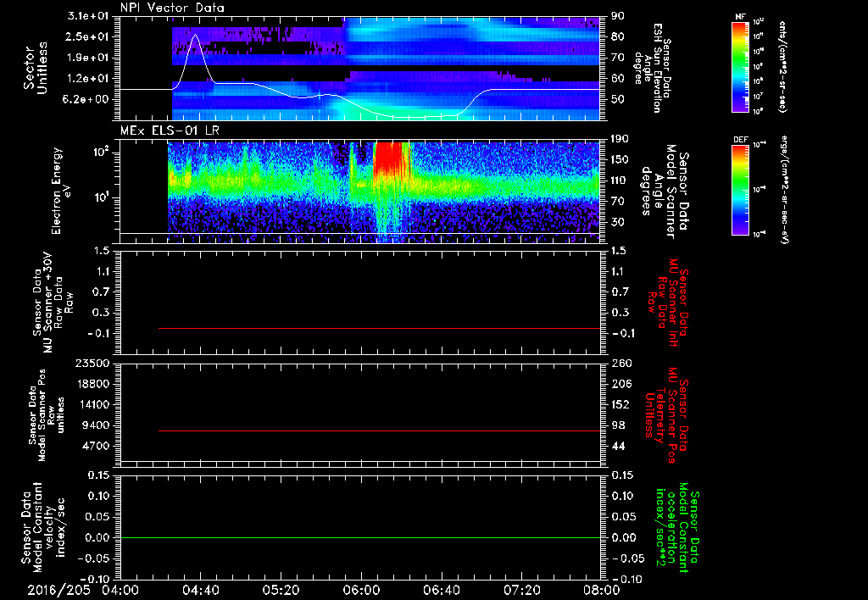Click the '60' Sun elevation tick label
The width and height of the screenshot is (868, 600).
(x=617, y=79)
